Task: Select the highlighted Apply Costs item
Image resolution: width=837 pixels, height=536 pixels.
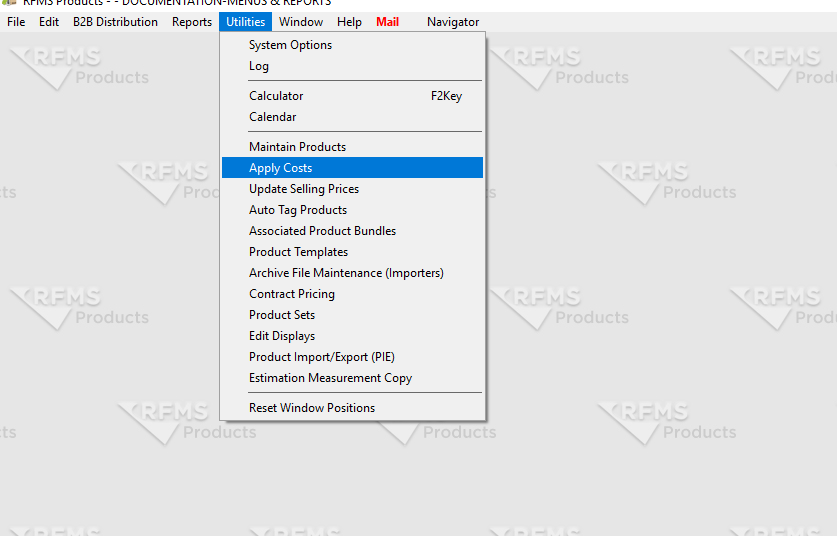Action: click(352, 168)
